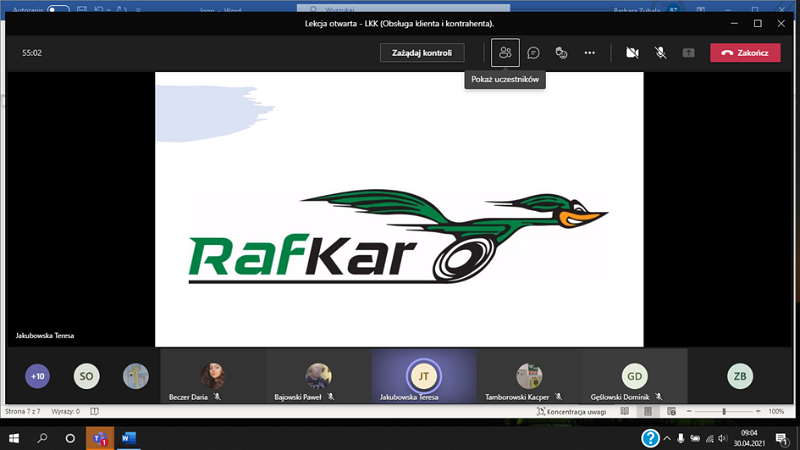This screenshot has width=800, height=450.
Task: Open the Show participants panel icon
Action: 505,53
